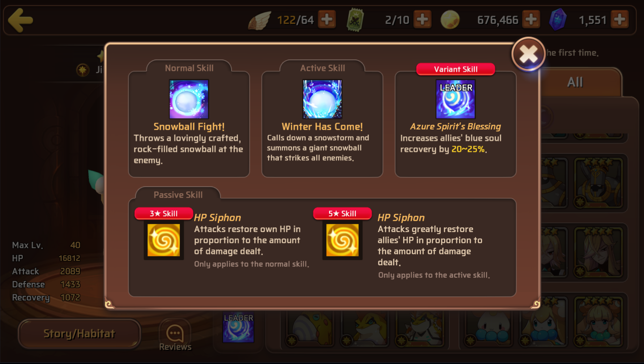The width and height of the screenshot is (644, 364).
Task: Open the Story/Habitat button
Action: pyautogui.click(x=79, y=334)
